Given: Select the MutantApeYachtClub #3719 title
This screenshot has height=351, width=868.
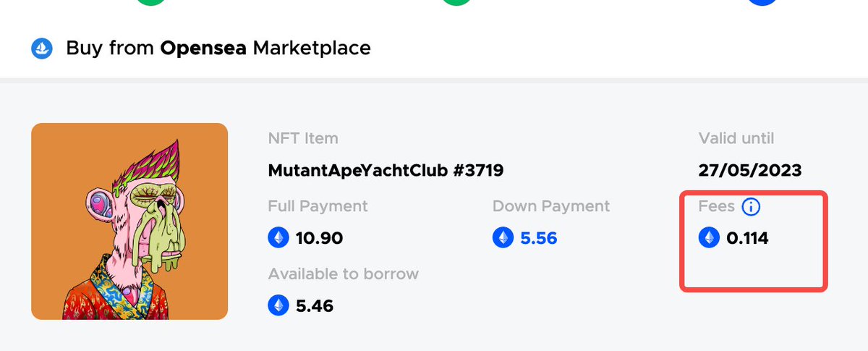Looking at the screenshot, I should point(386,171).
